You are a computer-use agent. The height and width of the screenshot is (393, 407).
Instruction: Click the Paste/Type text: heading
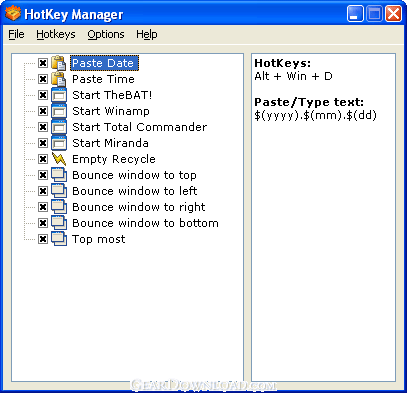click(309, 102)
